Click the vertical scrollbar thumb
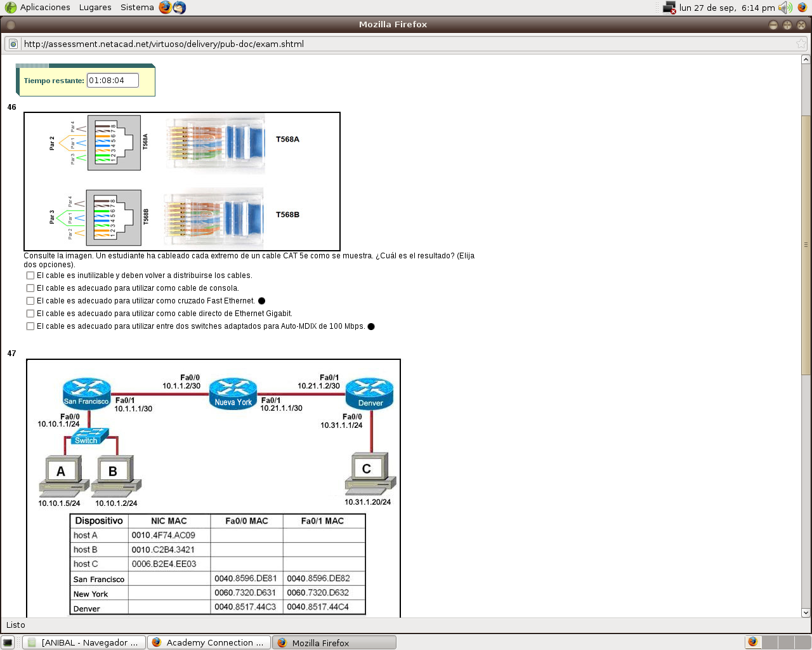Screen dimensions: 812x650 pos(806,244)
